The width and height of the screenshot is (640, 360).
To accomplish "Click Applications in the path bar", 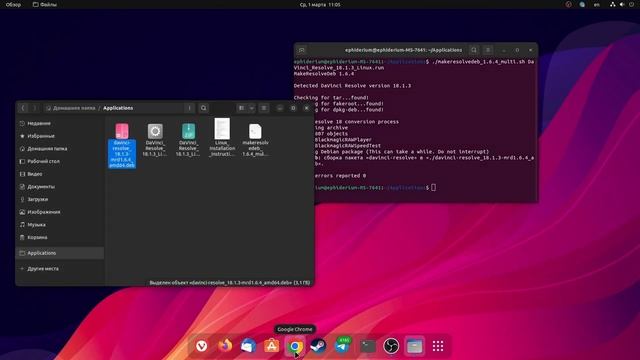I will pos(118,108).
